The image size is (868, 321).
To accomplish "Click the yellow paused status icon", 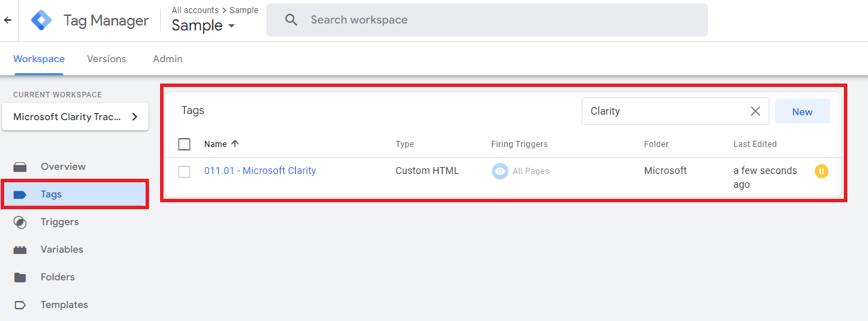I will pyautogui.click(x=821, y=171).
